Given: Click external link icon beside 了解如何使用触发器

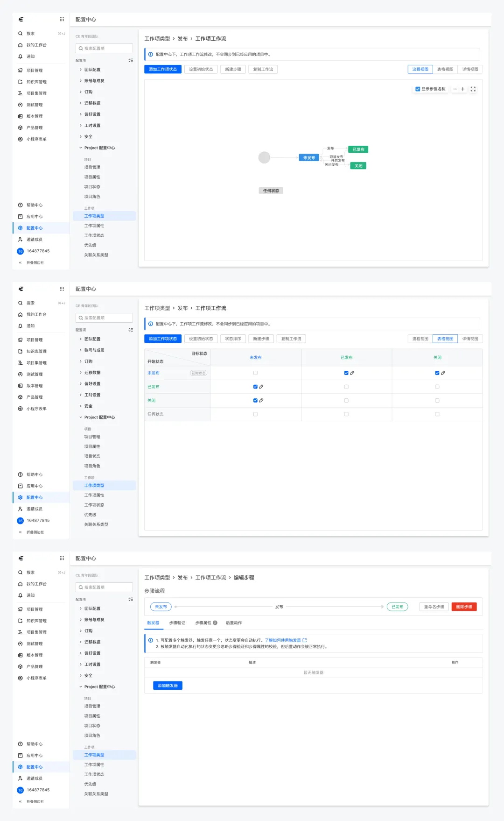Looking at the screenshot, I should point(305,640).
